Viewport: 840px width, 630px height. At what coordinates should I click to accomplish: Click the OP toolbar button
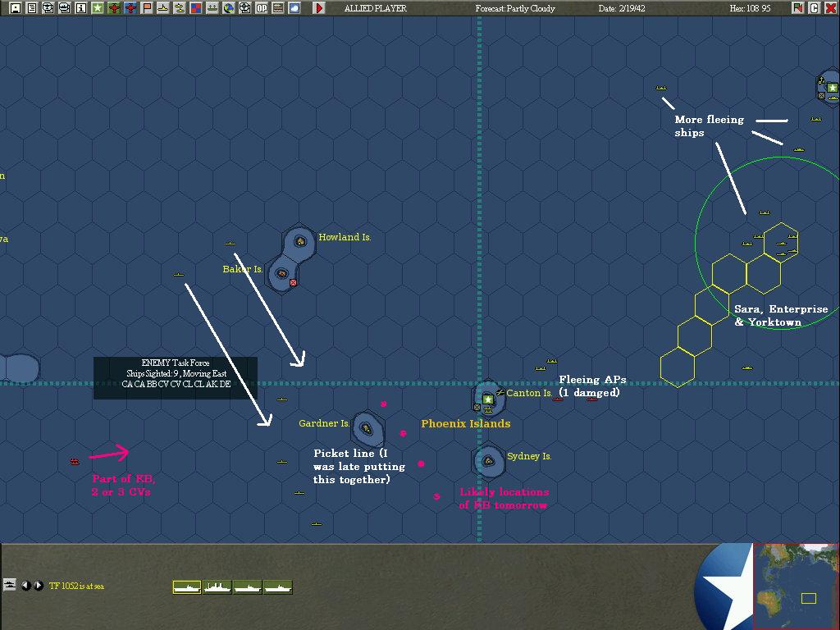(262, 8)
